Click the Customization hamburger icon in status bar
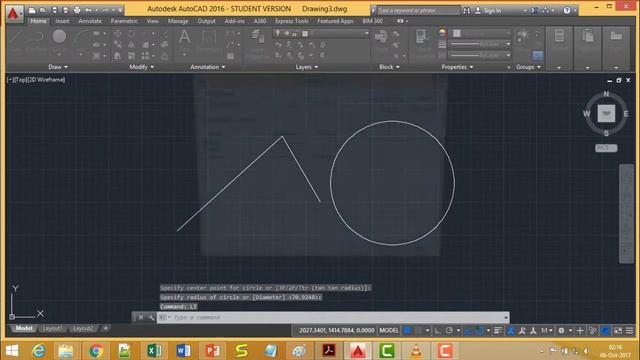The width and height of the screenshot is (640, 360). tap(630, 330)
